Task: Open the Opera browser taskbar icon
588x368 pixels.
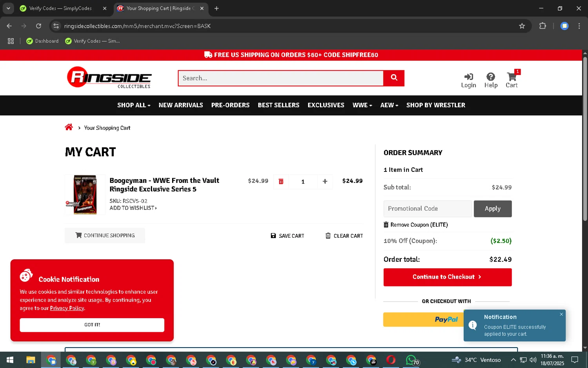Action: point(391,360)
